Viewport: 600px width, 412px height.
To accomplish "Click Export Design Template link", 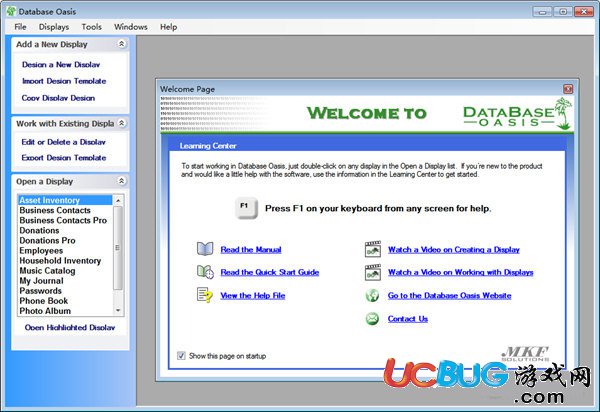I will pyautogui.click(x=64, y=158).
